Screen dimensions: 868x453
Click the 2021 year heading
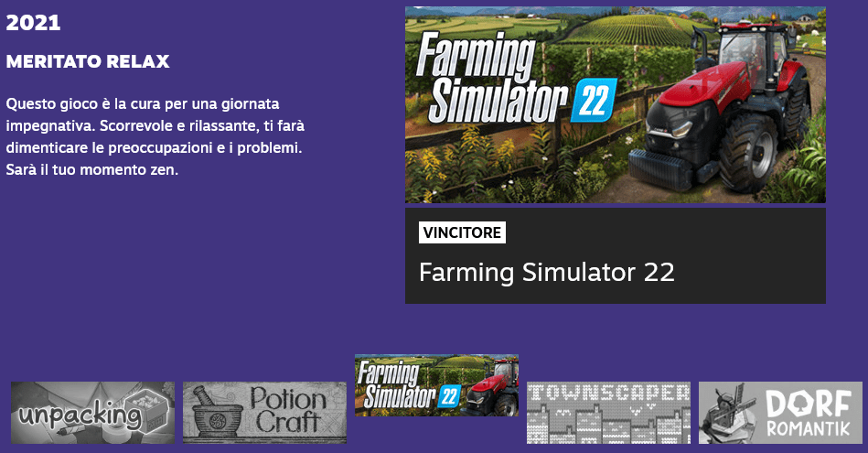pyautogui.click(x=33, y=23)
